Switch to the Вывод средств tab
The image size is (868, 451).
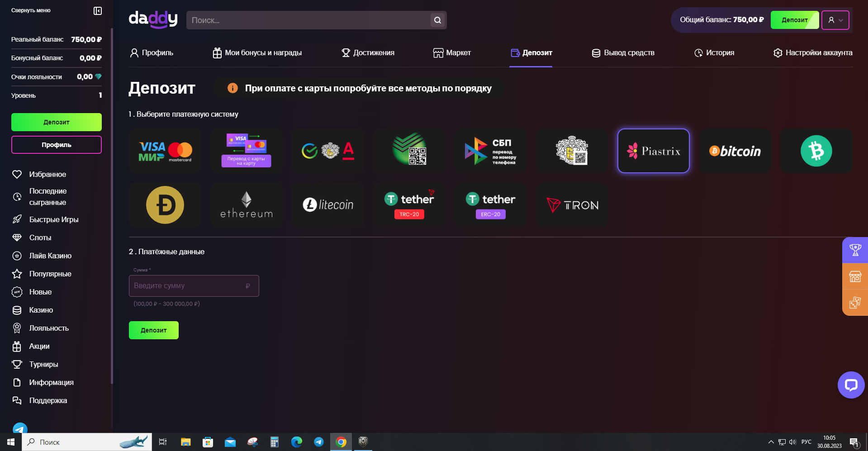tap(623, 53)
